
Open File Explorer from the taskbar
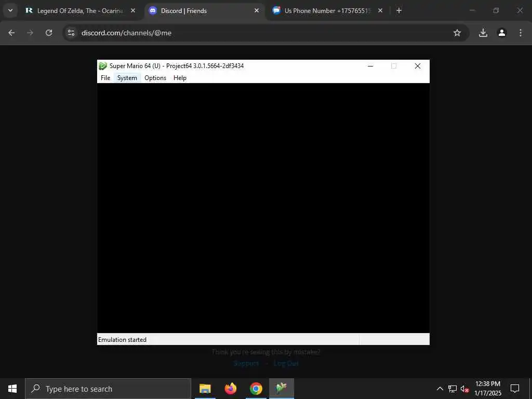point(205,389)
